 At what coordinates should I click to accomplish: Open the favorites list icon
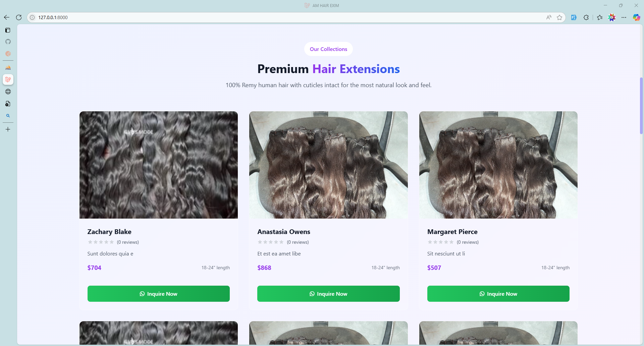point(600,17)
